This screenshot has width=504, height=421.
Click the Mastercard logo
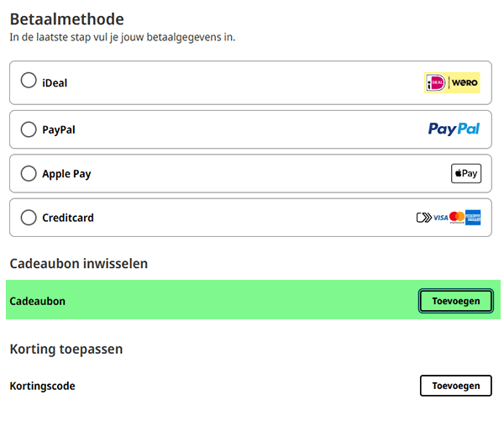click(x=456, y=218)
